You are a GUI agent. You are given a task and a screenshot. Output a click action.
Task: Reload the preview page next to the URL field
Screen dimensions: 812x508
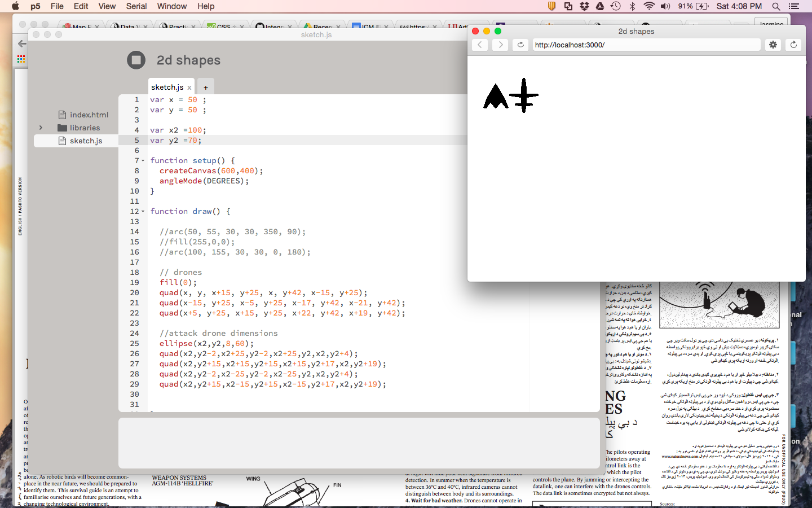(520, 45)
